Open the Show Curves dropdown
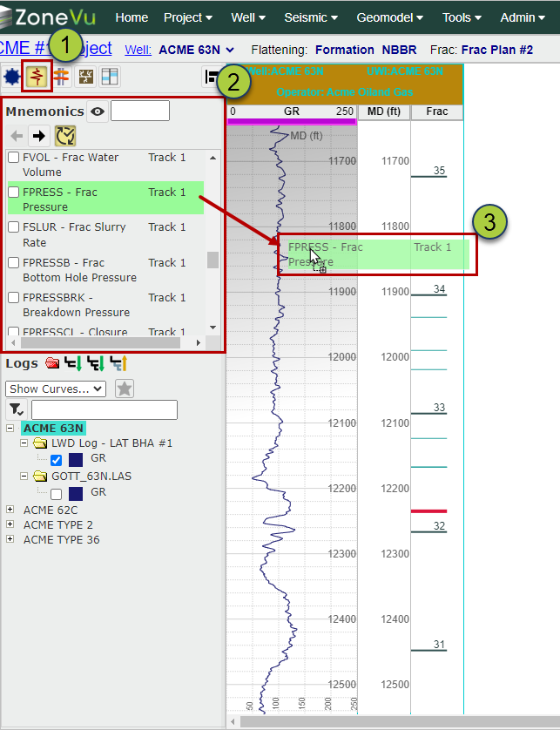 [56, 389]
